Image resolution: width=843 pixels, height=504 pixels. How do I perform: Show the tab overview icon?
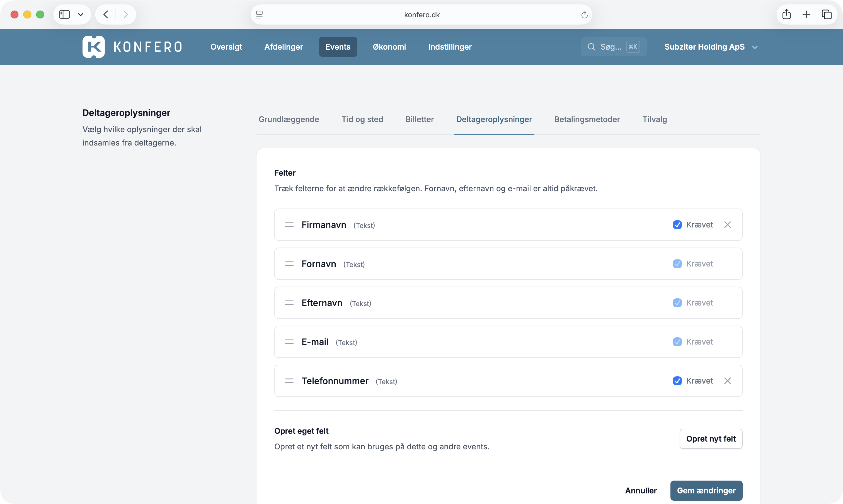pyautogui.click(x=826, y=14)
